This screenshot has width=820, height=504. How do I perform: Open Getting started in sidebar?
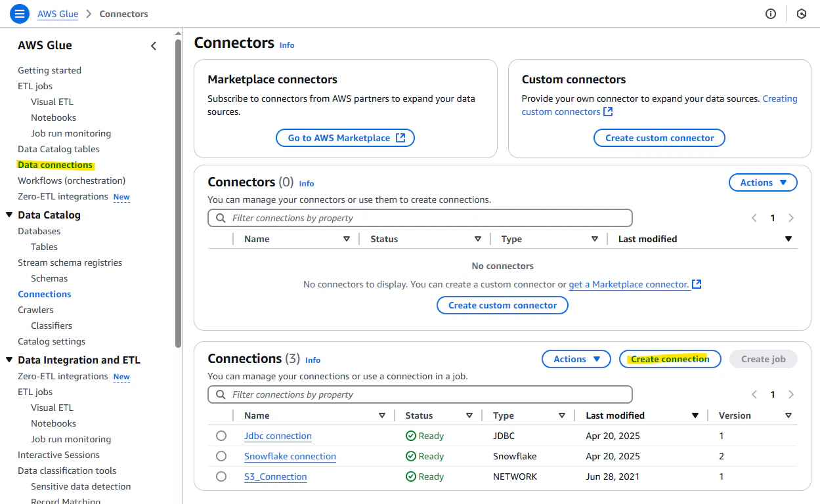(49, 70)
